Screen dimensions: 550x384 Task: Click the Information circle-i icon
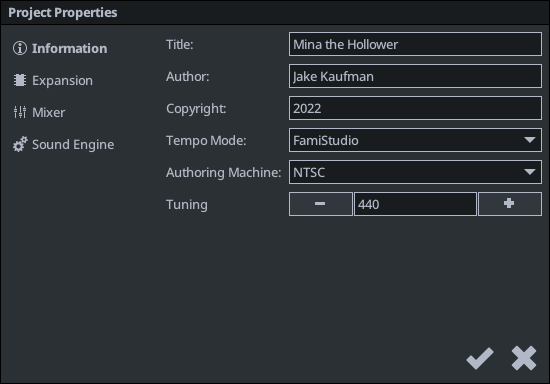(x=20, y=48)
